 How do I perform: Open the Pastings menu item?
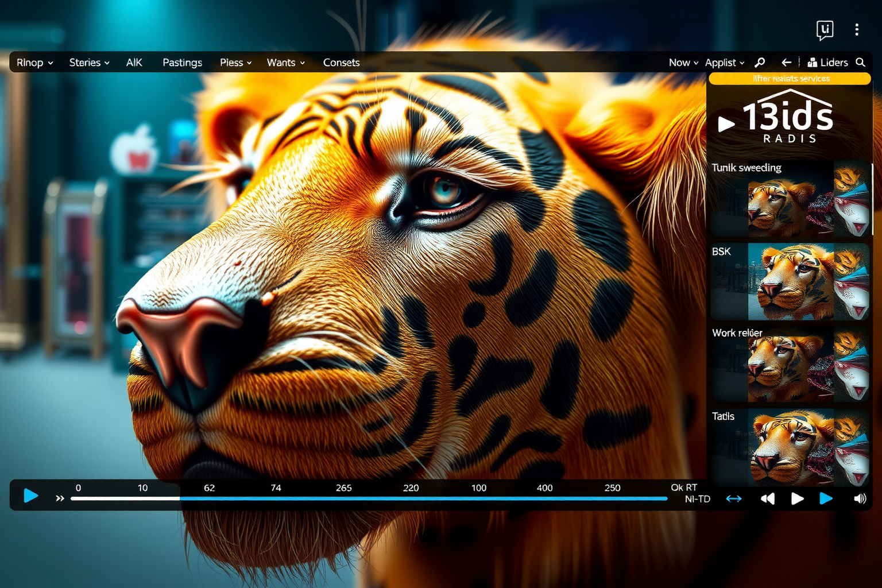182,63
